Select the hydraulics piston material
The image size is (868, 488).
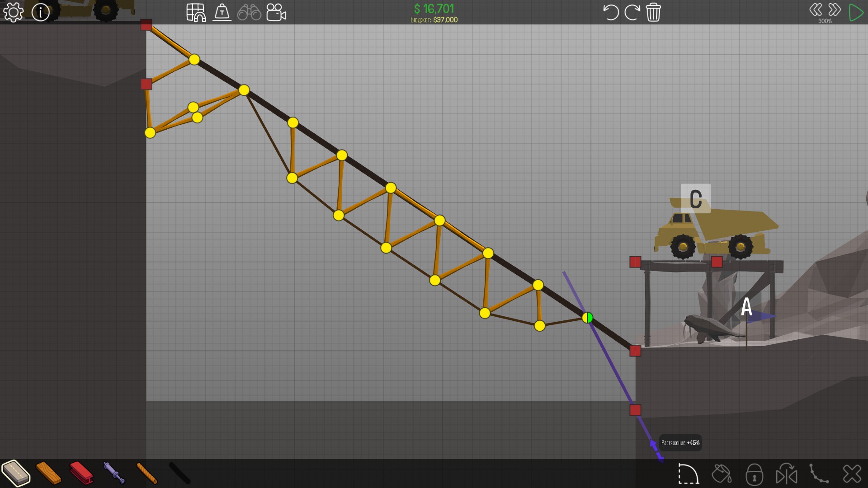point(113,473)
